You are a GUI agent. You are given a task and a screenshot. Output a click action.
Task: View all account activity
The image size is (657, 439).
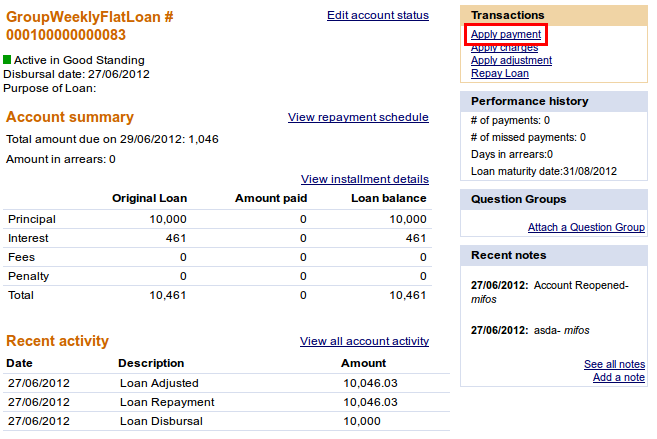click(363, 341)
